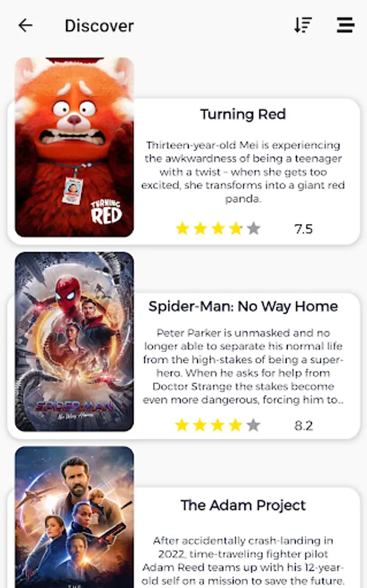Select the first star of Turning Red rating
Image resolution: width=367 pixels, height=588 pixels.
click(183, 228)
